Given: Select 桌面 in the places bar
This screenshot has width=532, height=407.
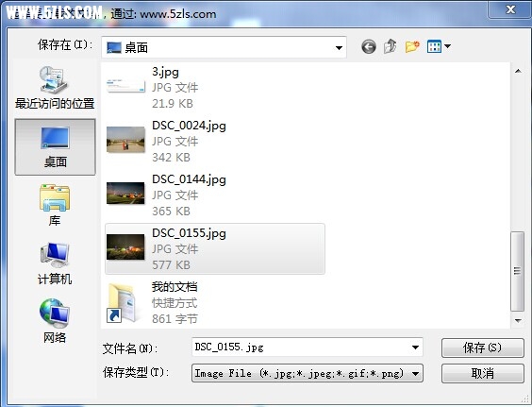Looking at the screenshot, I should 55,146.
